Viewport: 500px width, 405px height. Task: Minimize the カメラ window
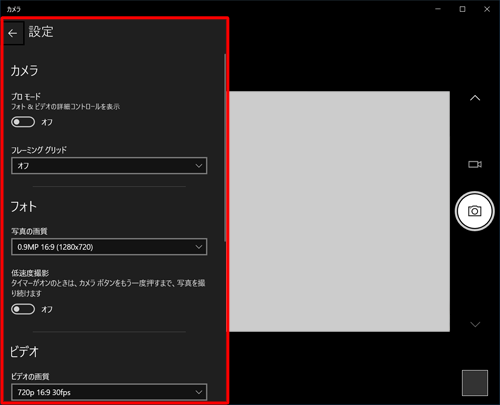438,9
